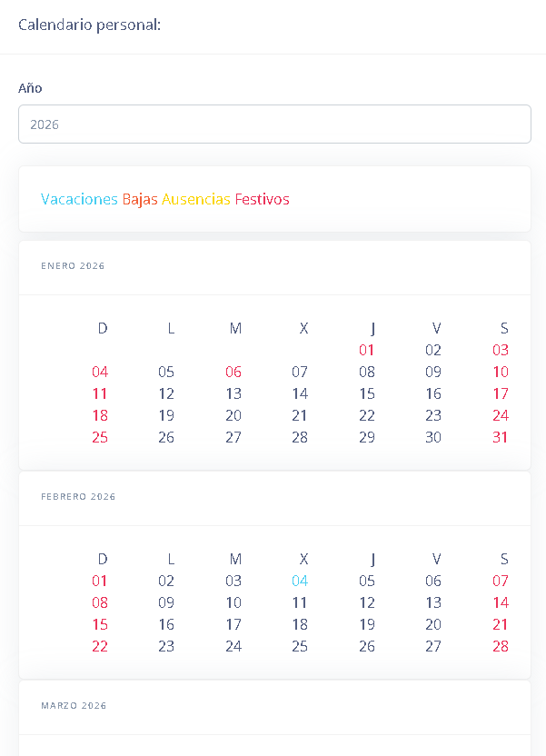Click the FEBRERO 2026 month header
Image resolution: width=546 pixels, height=756 pixels.
click(78, 497)
